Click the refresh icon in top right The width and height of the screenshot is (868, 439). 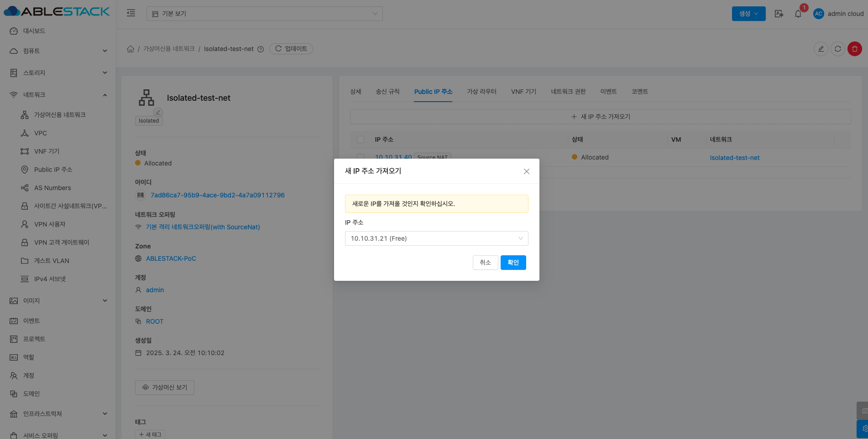pos(837,49)
